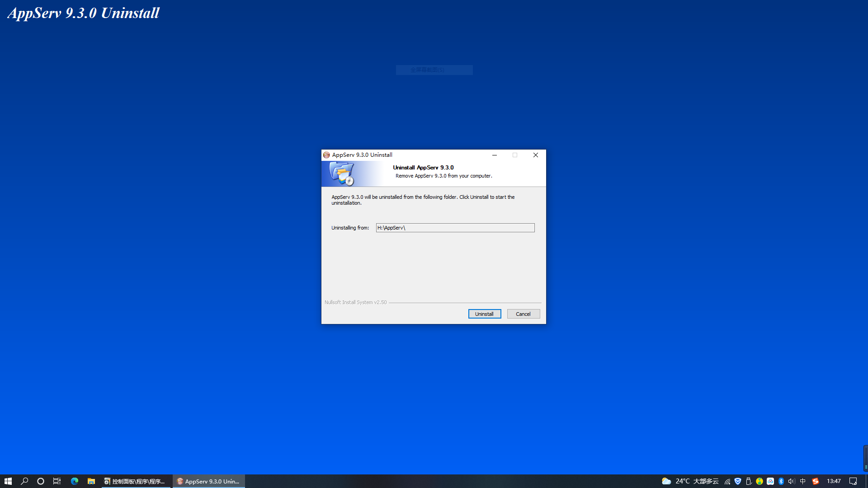Open QQ Music tray icon

tap(759, 481)
